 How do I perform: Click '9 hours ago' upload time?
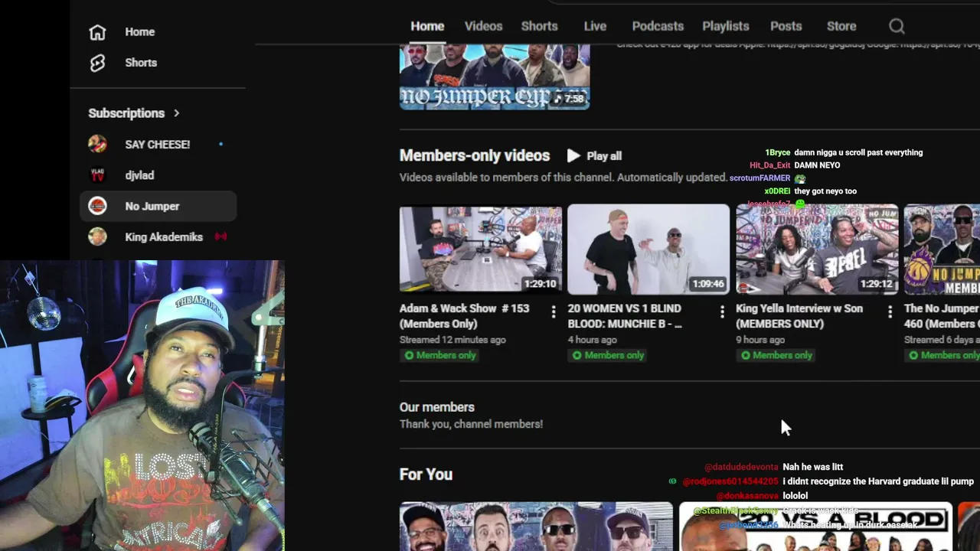(760, 340)
